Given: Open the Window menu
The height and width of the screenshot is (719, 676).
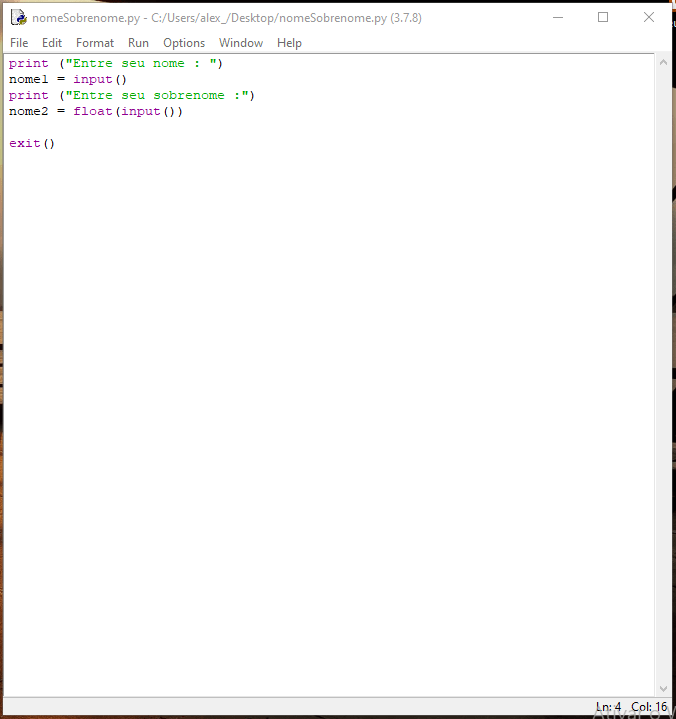Looking at the screenshot, I should click(241, 43).
